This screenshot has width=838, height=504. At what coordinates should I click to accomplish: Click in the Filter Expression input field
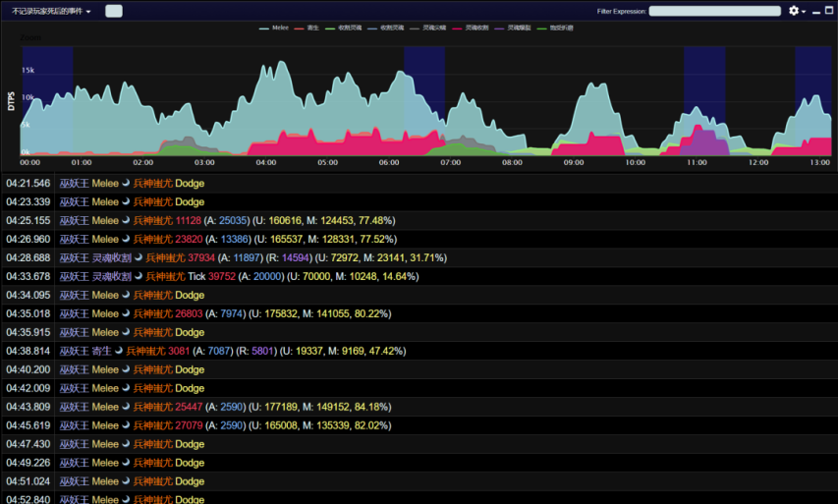coord(713,11)
